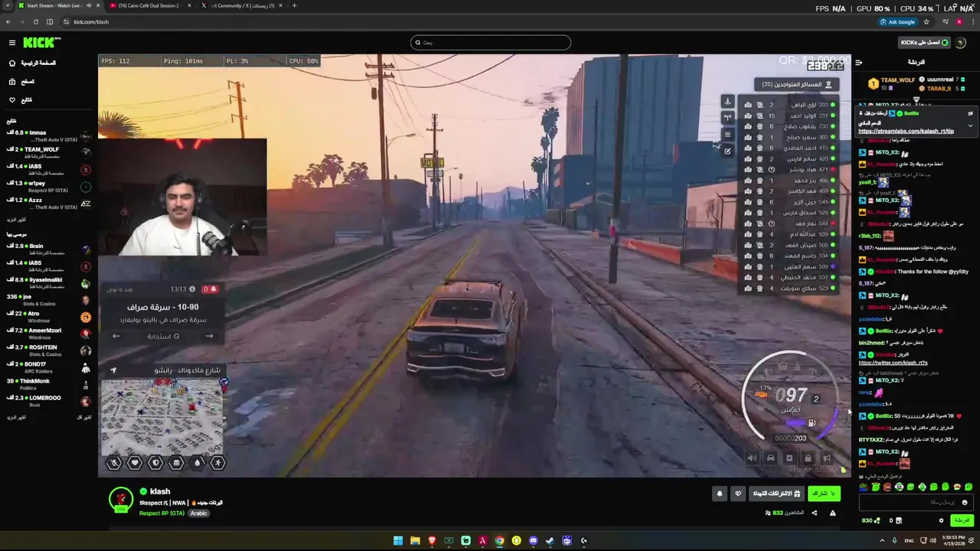Open Steam from the taskbar
The image size is (980, 551).
pos(550,540)
